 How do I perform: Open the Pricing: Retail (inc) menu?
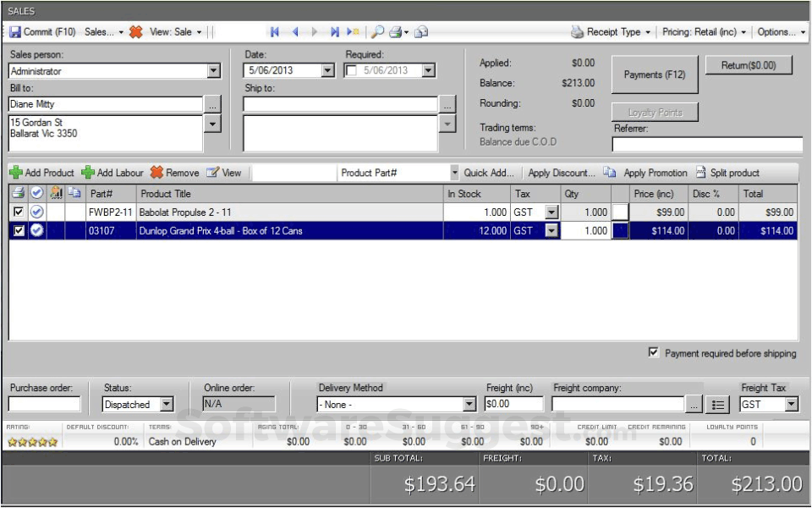click(x=704, y=31)
